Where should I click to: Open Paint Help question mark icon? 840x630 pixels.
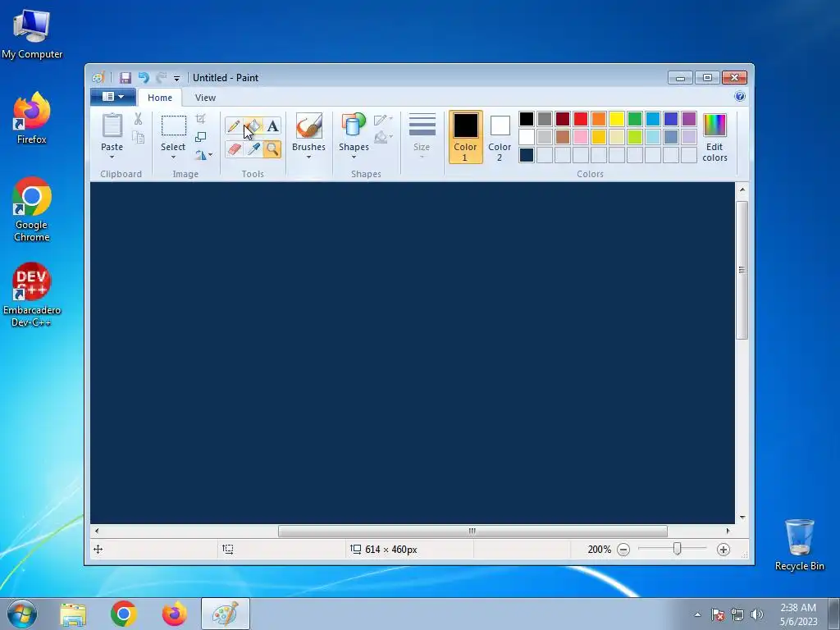[740, 97]
